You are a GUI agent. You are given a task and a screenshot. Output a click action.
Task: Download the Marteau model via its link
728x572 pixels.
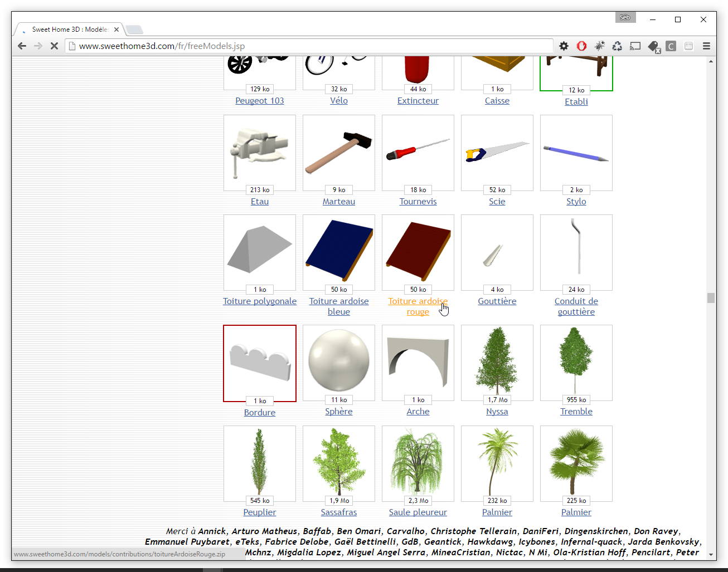point(338,202)
